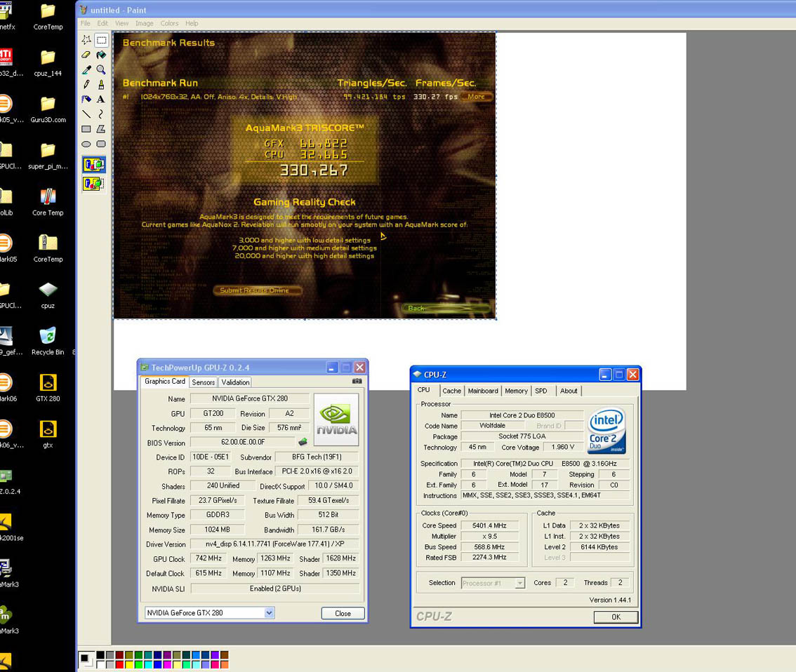The height and width of the screenshot is (672, 796).
Task: Click the Core Speed value 5401.4 MHz in CPU-Z
Action: [489, 525]
